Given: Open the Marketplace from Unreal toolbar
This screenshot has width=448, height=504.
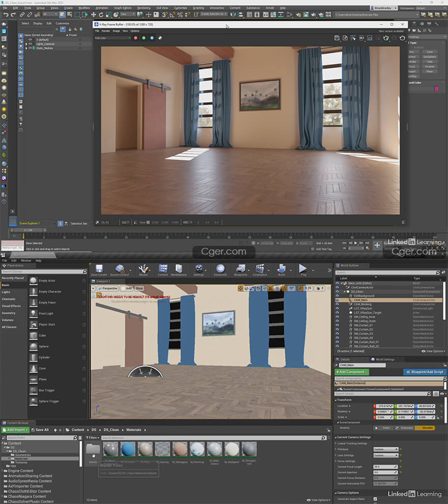Looking at the screenshot, I should pyautogui.click(x=179, y=270).
